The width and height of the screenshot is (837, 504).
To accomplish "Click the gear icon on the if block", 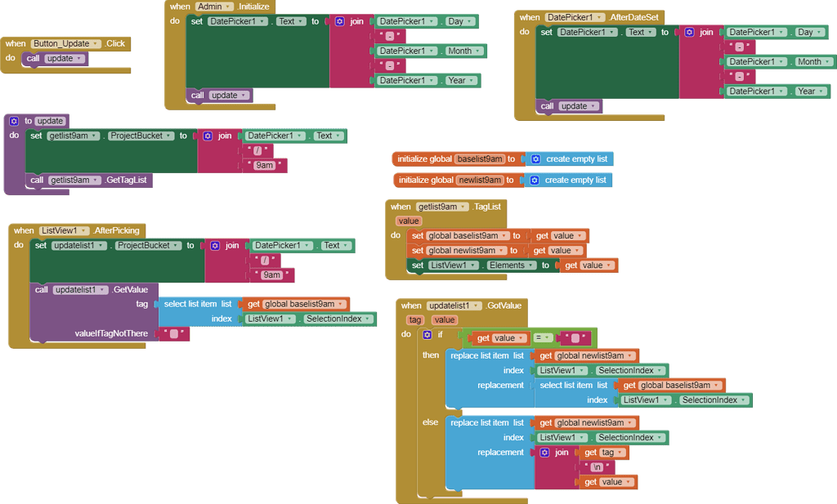I will 427,337.
